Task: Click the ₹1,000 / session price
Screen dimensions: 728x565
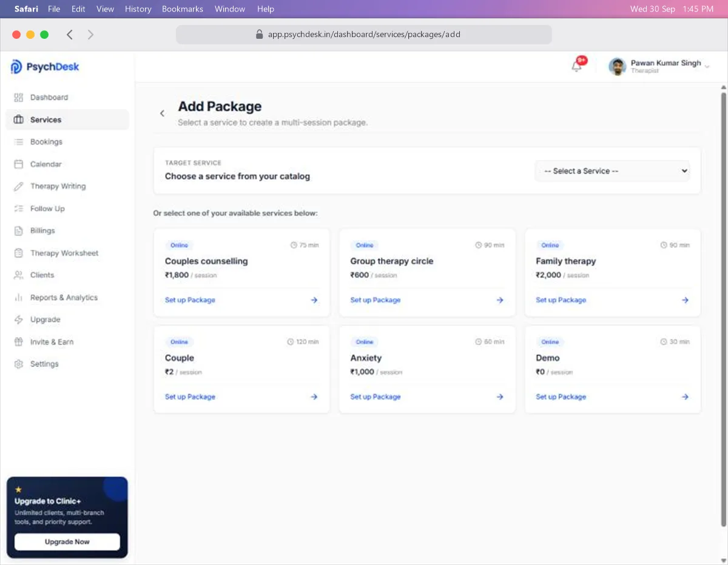Action: pyautogui.click(x=376, y=372)
